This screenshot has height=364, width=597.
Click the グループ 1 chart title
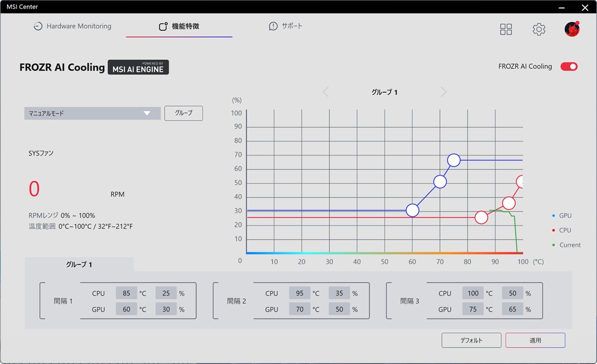[x=385, y=92]
